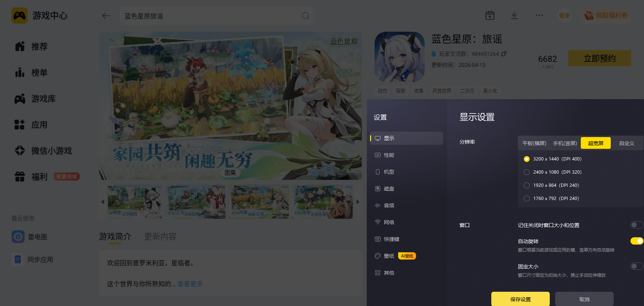Screen dimensions: 644x306
Task: Click 图集 gallery label on banner
Action: (230, 173)
